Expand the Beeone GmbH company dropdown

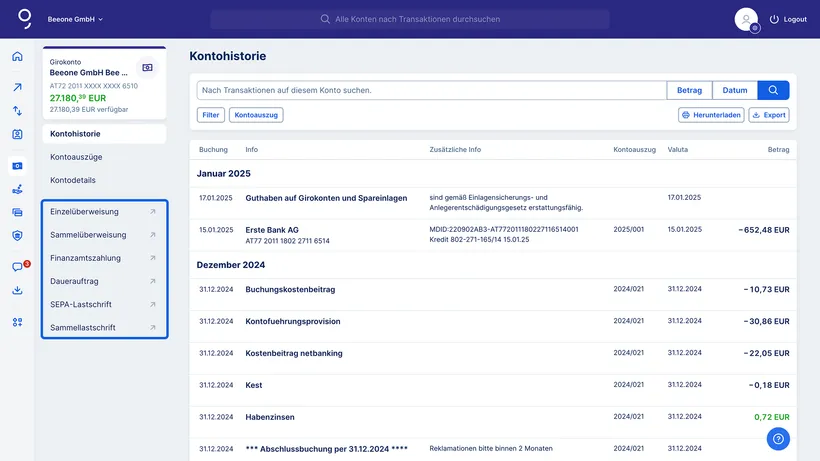click(75, 19)
